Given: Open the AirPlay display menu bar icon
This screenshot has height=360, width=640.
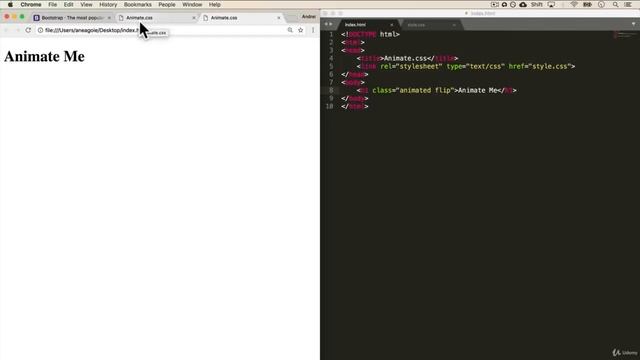Looking at the screenshot, I should click(x=551, y=4).
